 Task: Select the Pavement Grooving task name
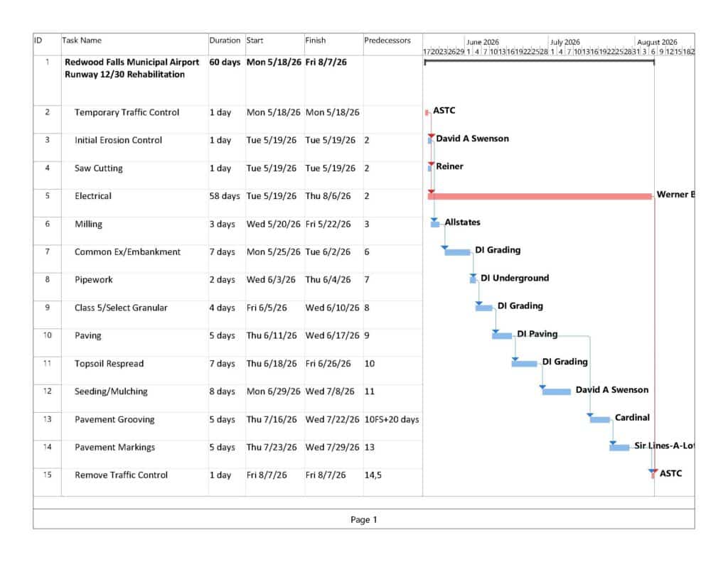point(114,419)
